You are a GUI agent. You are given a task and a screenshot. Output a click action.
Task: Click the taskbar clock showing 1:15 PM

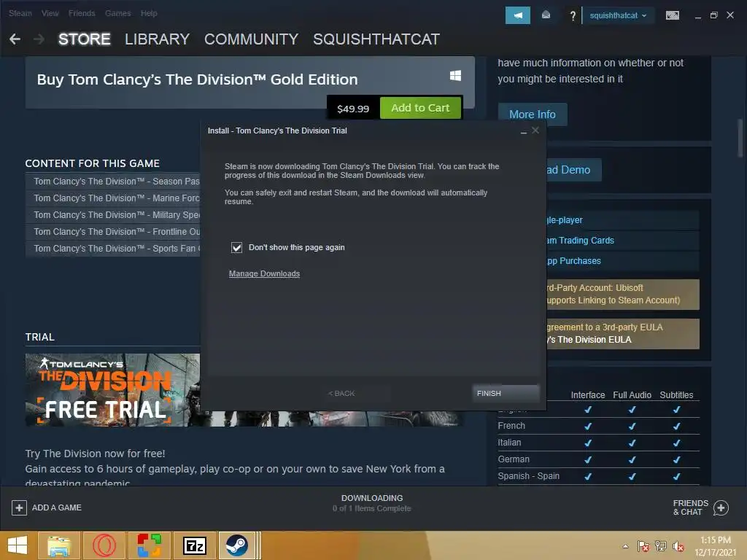(x=715, y=546)
